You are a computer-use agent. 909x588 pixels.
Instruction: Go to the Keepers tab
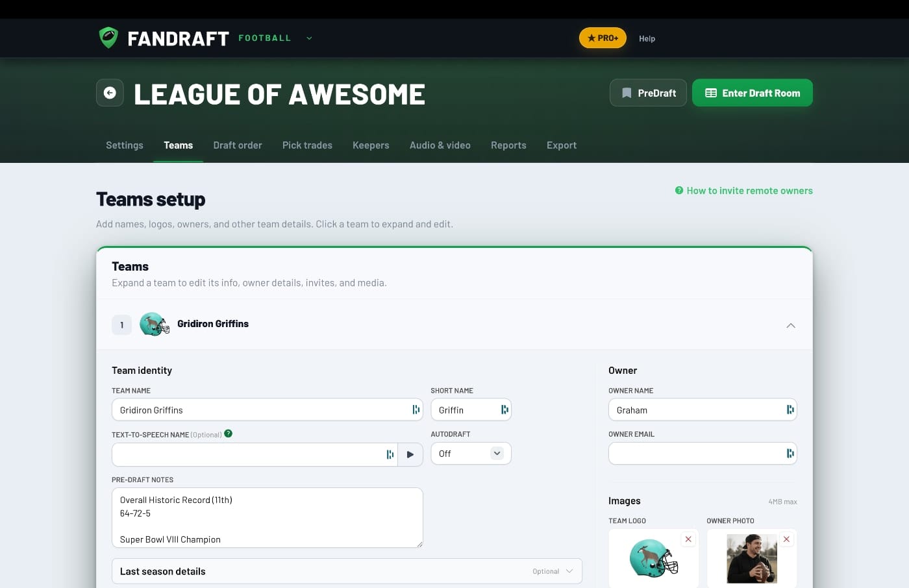tap(371, 145)
